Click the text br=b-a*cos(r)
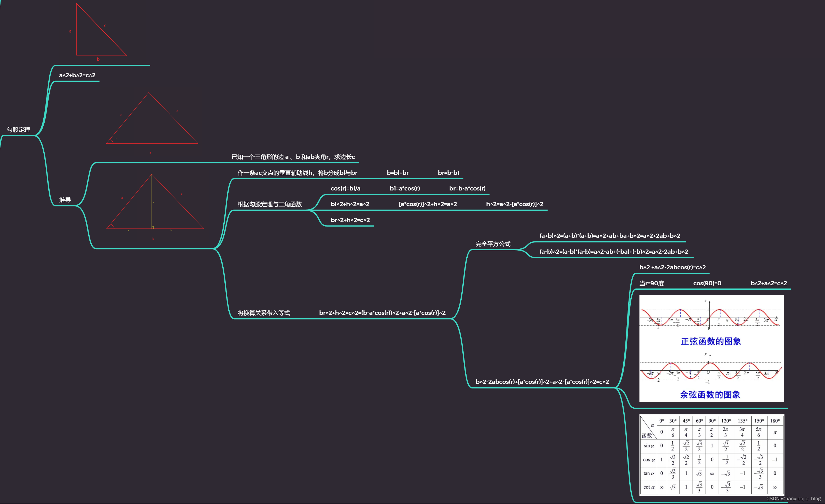This screenshot has height=504, width=825. pos(467,189)
